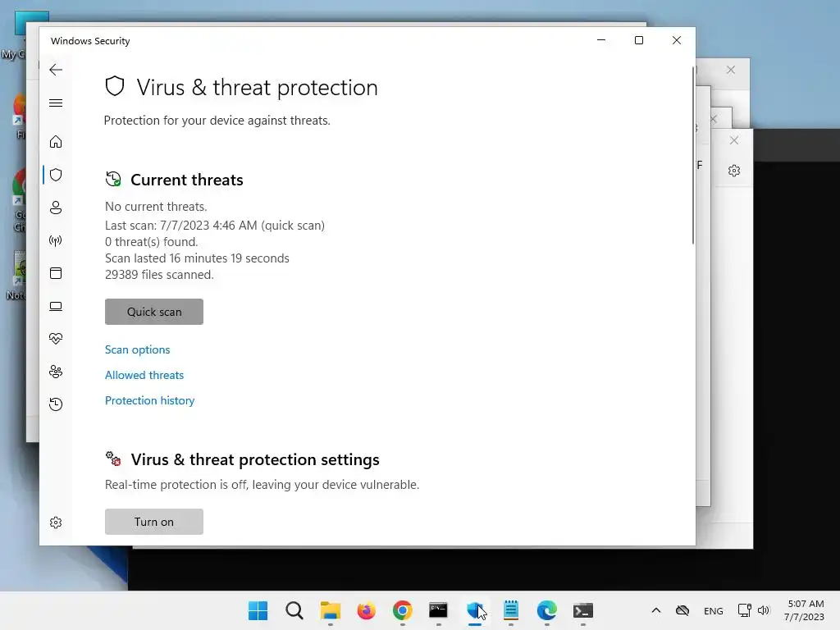The height and width of the screenshot is (630, 840).
Task: Go back with the back arrow
Action: (x=56, y=70)
